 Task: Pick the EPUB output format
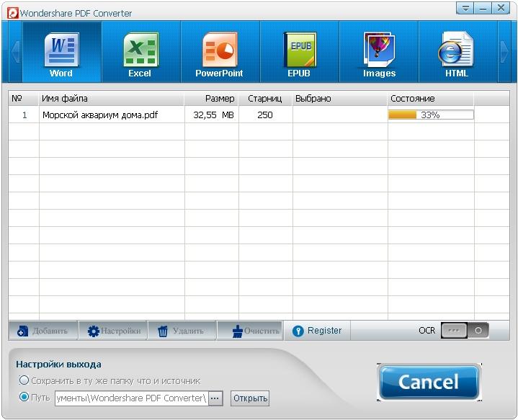point(299,52)
